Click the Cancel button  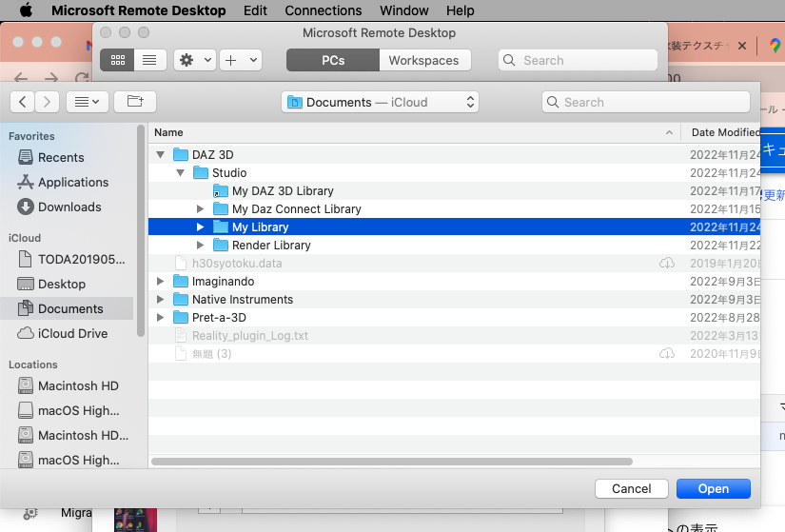[631, 488]
